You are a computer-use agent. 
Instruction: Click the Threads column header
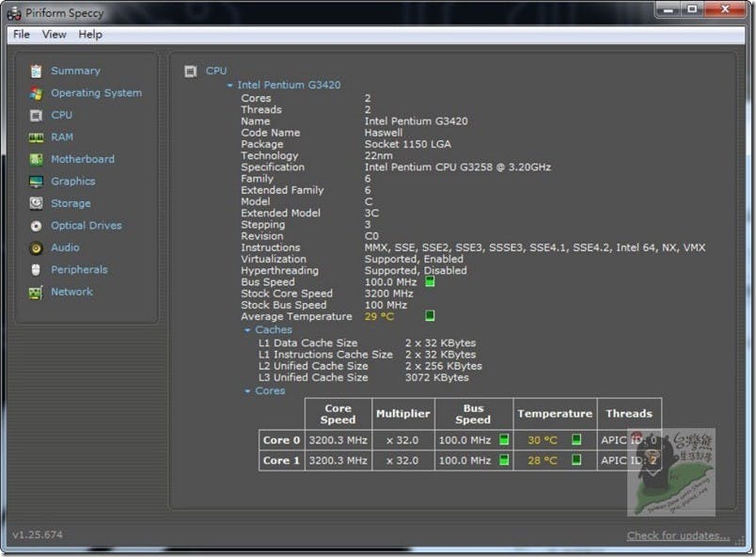tap(629, 414)
